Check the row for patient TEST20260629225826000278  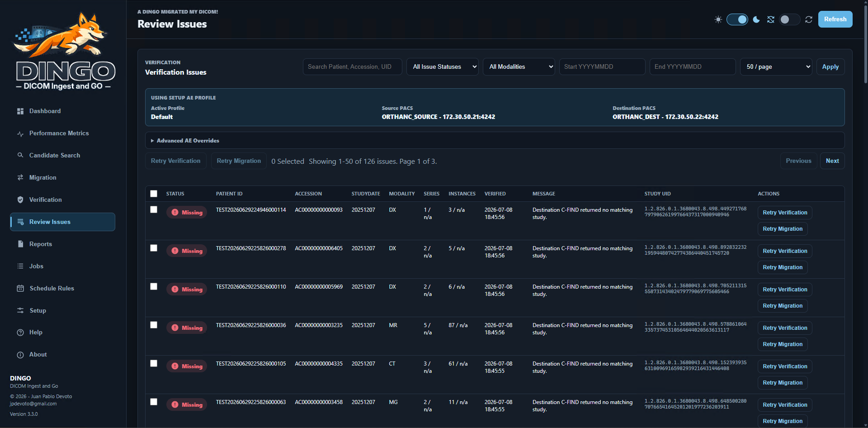click(x=154, y=248)
